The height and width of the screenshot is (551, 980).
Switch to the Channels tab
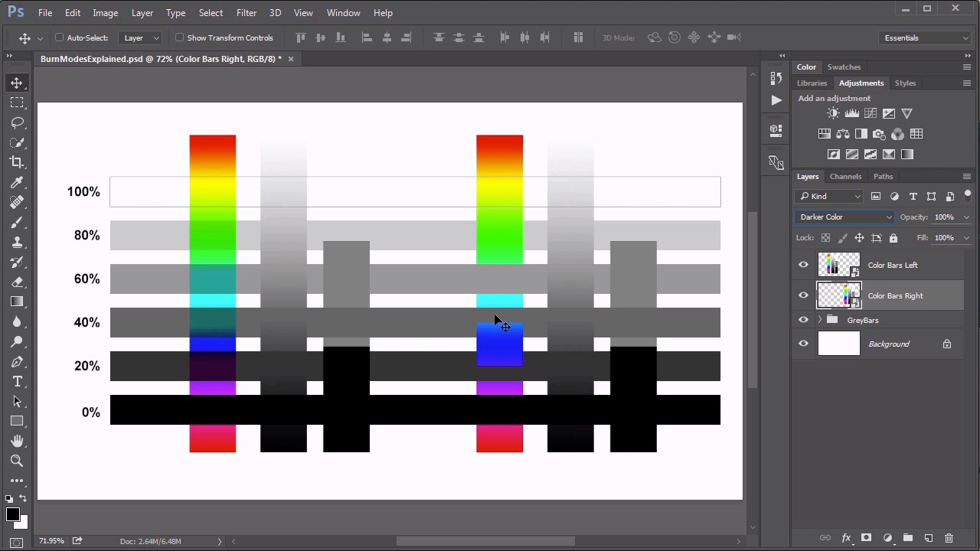point(845,176)
